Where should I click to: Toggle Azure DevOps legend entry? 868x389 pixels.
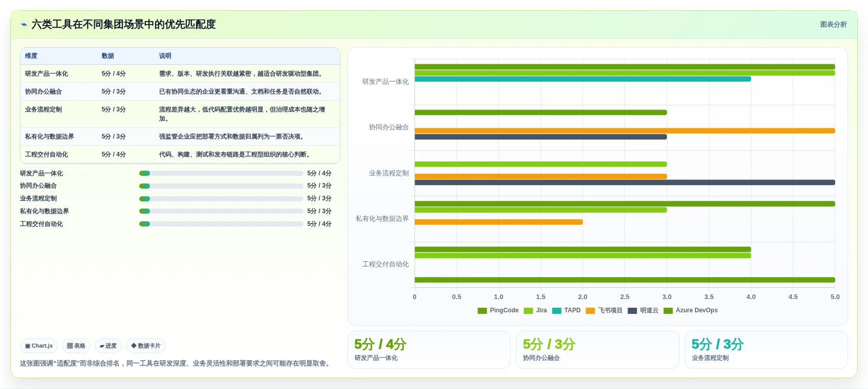pyautogui.click(x=690, y=311)
